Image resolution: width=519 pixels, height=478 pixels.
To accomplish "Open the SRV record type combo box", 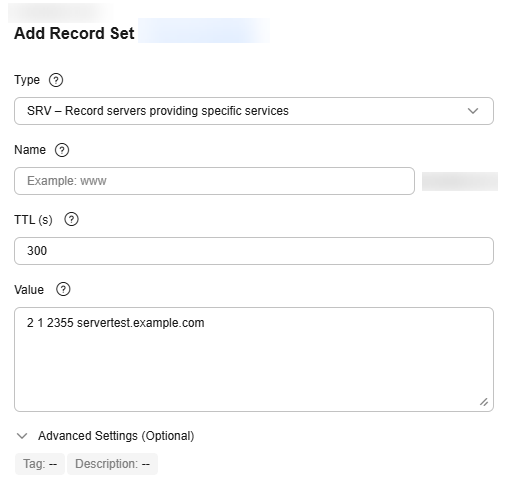I will 254,111.
